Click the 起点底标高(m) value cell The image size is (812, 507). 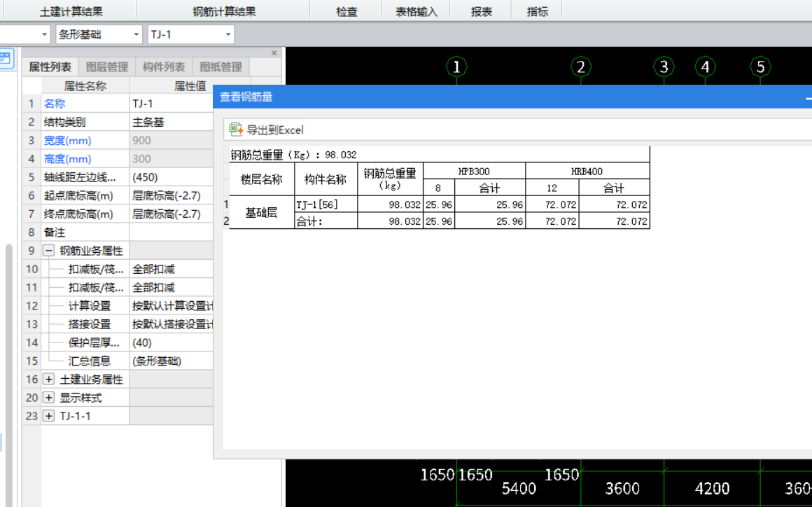point(171,196)
